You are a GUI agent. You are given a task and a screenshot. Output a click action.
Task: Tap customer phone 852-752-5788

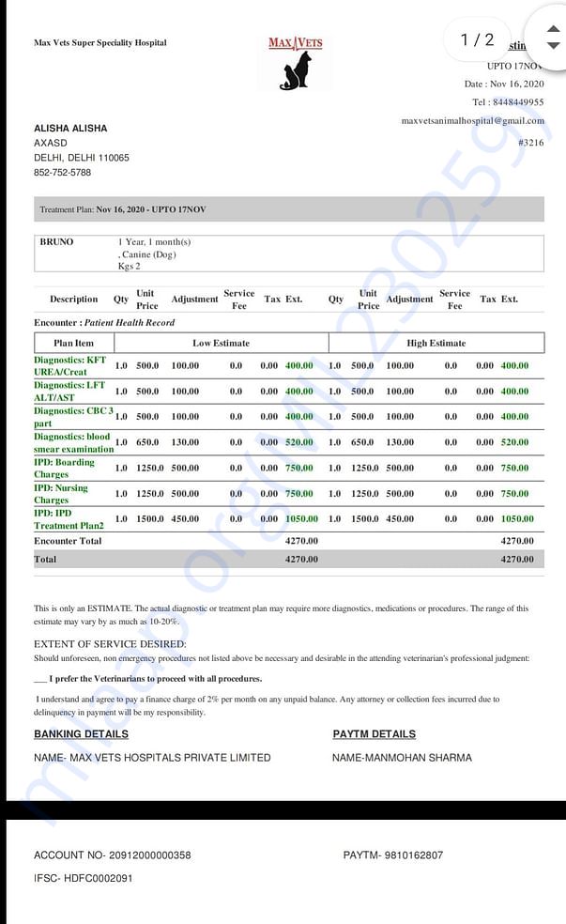point(63,173)
